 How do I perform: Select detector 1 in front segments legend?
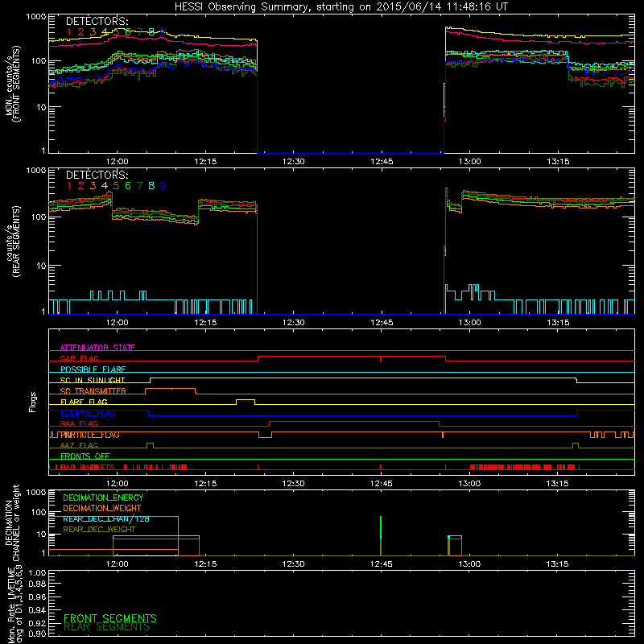click(69, 32)
